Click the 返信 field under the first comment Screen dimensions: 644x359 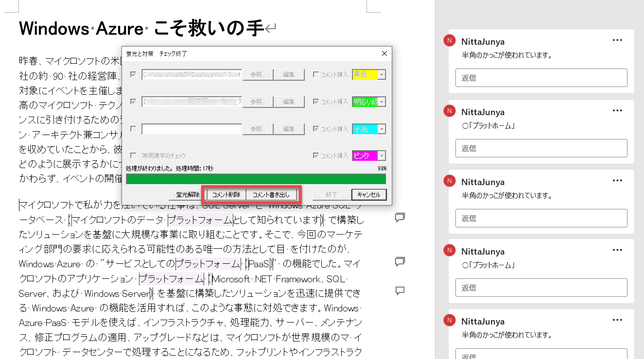click(541, 78)
